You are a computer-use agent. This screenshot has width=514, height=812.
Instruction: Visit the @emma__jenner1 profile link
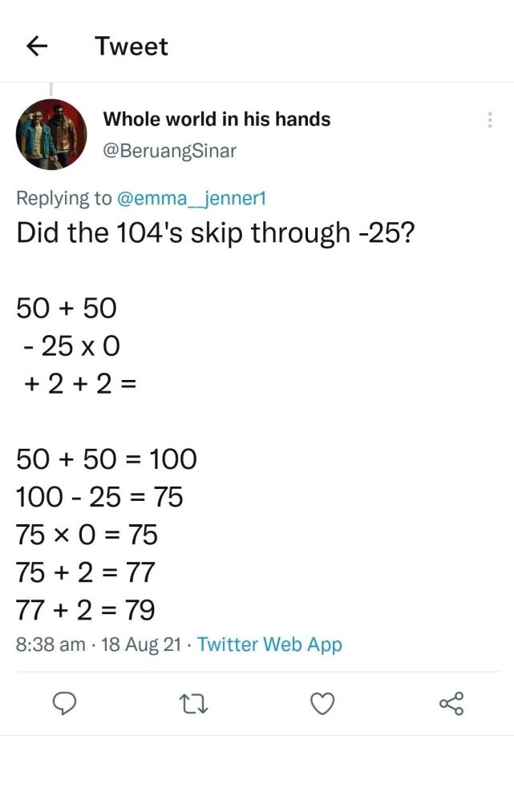coord(191,198)
